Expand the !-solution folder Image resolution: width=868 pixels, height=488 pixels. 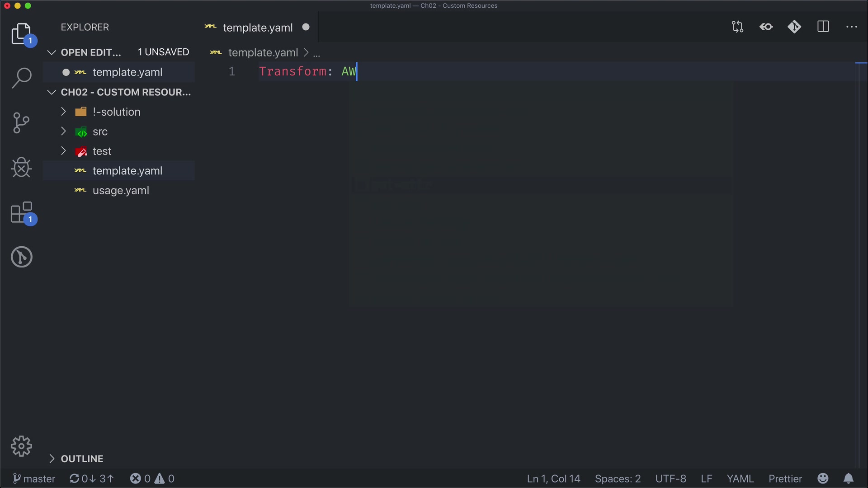(x=116, y=112)
